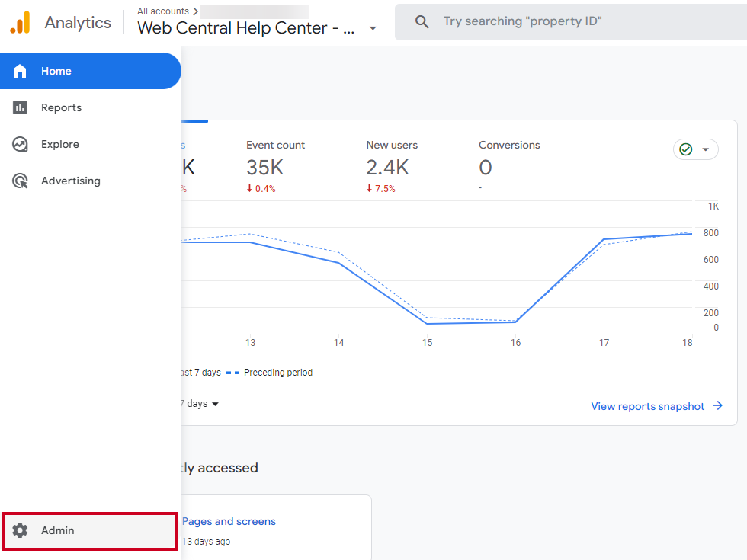Image resolution: width=747 pixels, height=560 pixels.
Task: Click the Home icon in sidebar
Action: 20,71
